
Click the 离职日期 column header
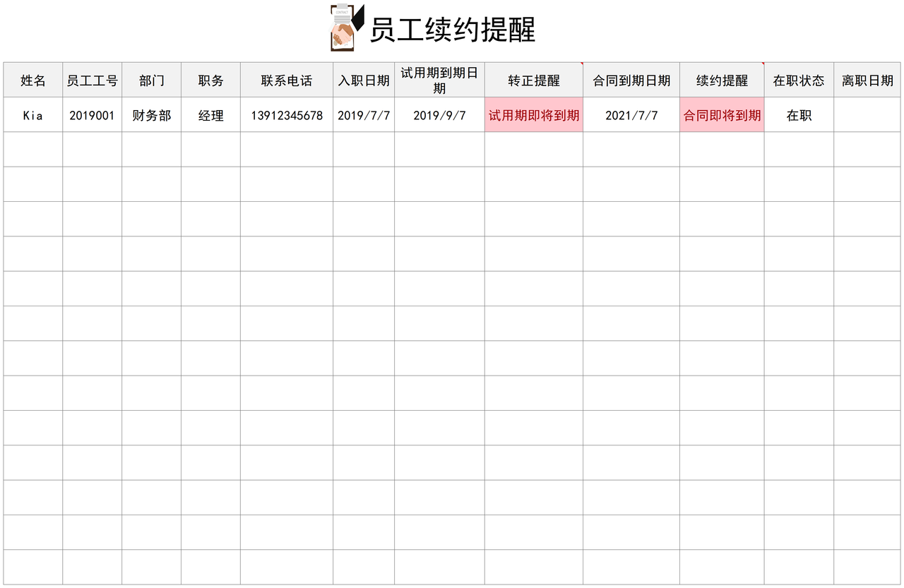pyautogui.click(x=867, y=80)
